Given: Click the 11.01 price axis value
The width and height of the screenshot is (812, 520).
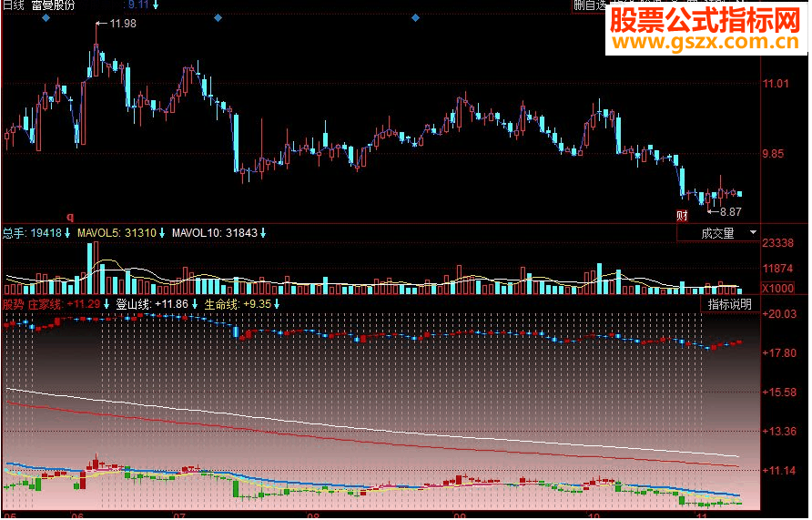Looking at the screenshot, I should (776, 84).
